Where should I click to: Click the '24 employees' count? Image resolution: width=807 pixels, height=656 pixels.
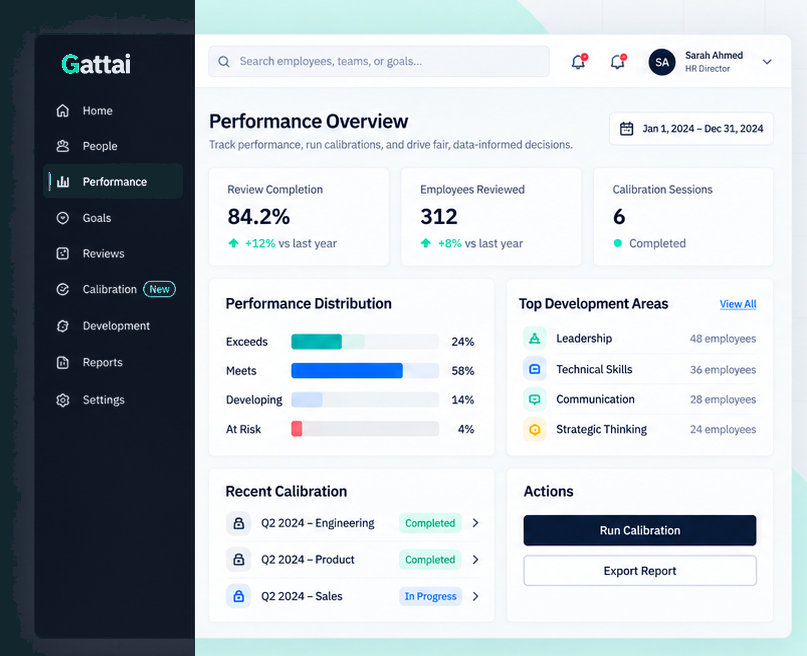(723, 430)
